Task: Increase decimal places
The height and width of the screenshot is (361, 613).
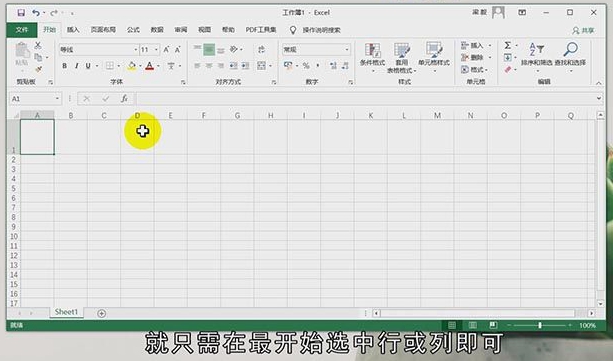Action: (333, 66)
